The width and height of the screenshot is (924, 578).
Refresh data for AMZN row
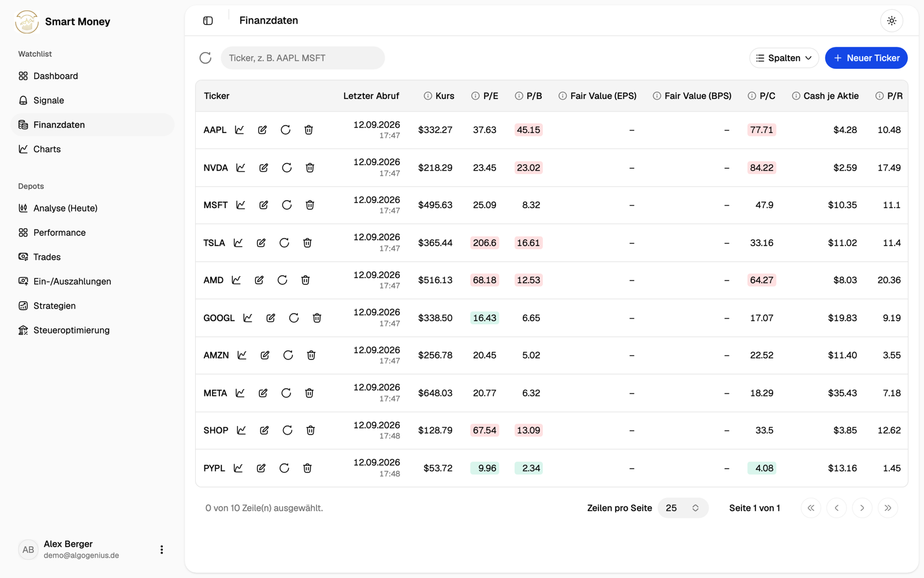pyautogui.click(x=288, y=355)
